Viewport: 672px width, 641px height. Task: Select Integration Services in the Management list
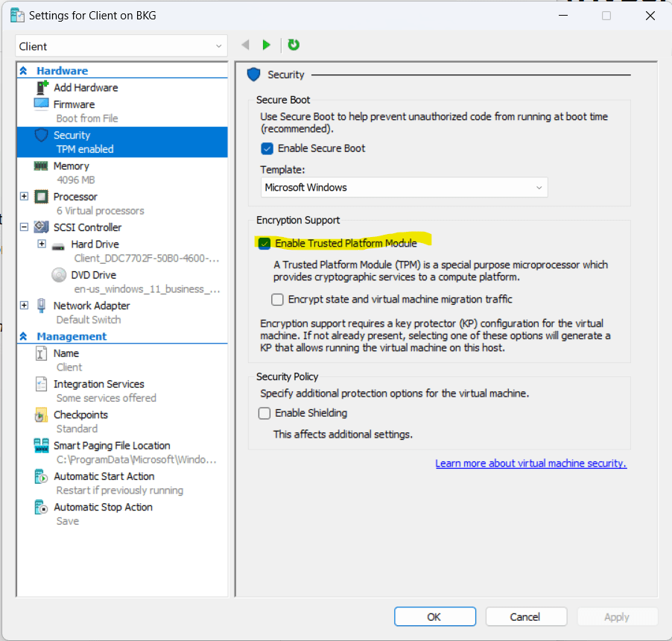(x=98, y=384)
